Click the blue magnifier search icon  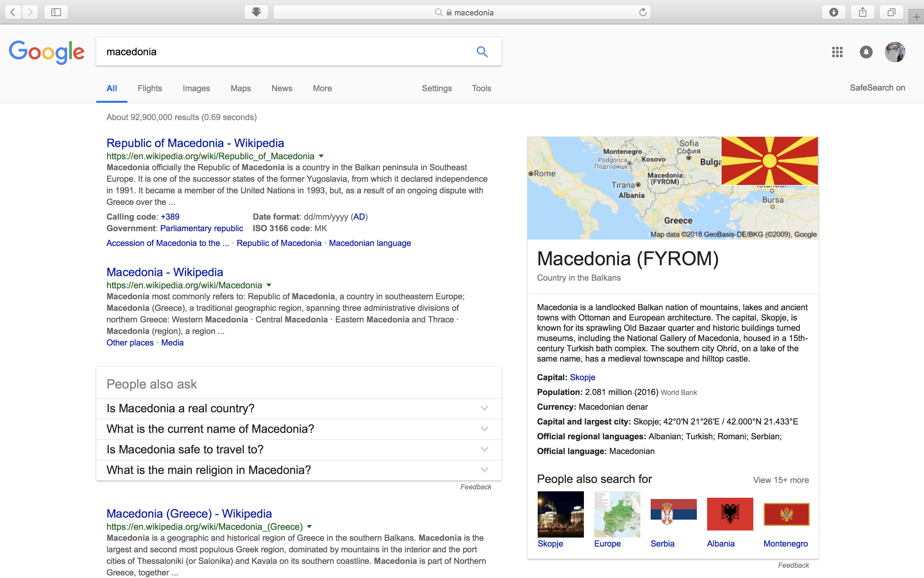482,52
